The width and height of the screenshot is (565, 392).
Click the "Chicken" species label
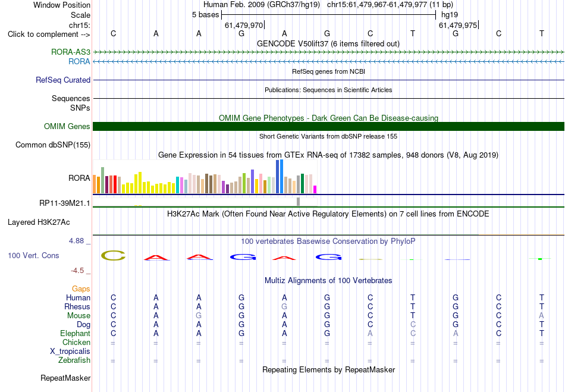point(76,342)
